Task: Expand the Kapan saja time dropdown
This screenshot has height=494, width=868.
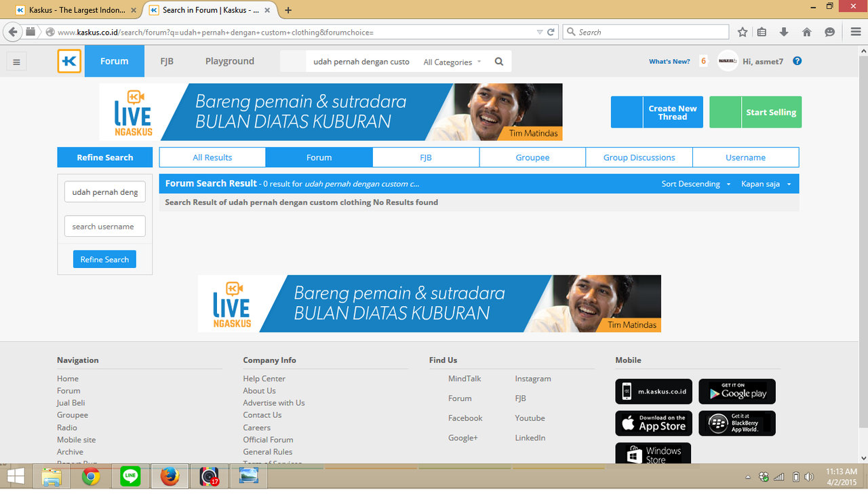Action: [x=766, y=184]
